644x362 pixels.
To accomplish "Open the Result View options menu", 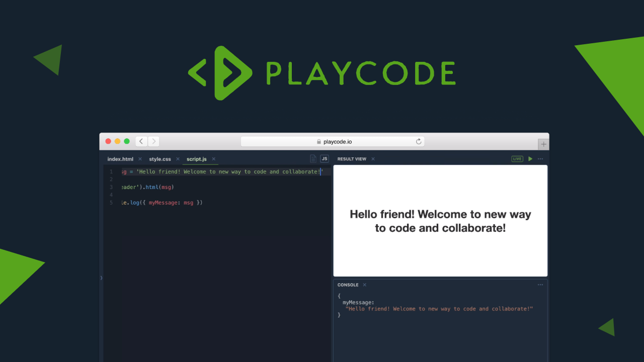I will click(x=540, y=158).
